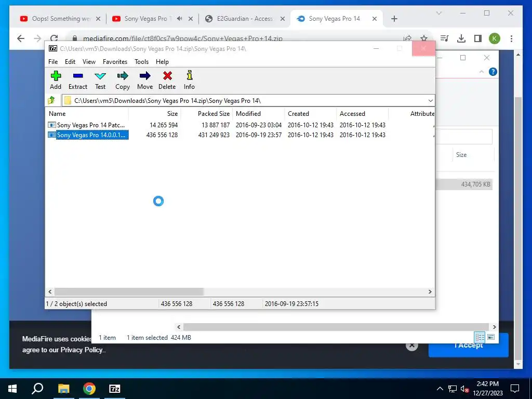Click the 431 249 923 packed size value

(214, 135)
